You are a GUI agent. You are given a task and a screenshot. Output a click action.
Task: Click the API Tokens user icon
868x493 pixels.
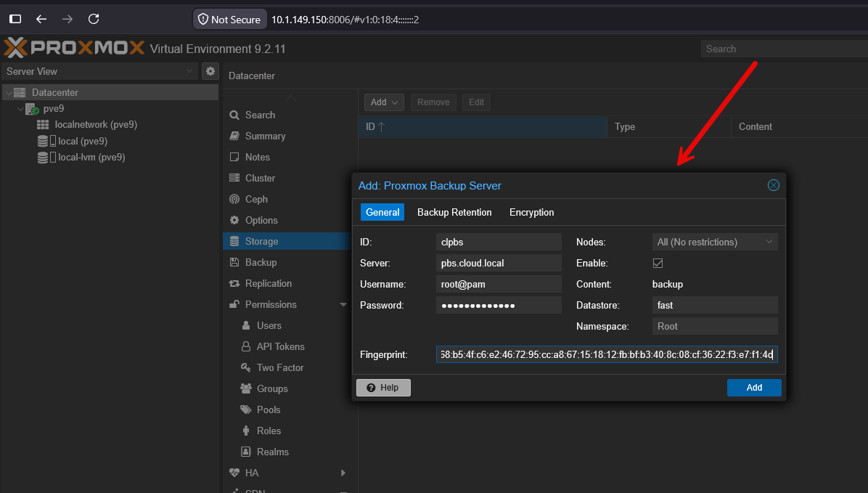[x=246, y=347]
